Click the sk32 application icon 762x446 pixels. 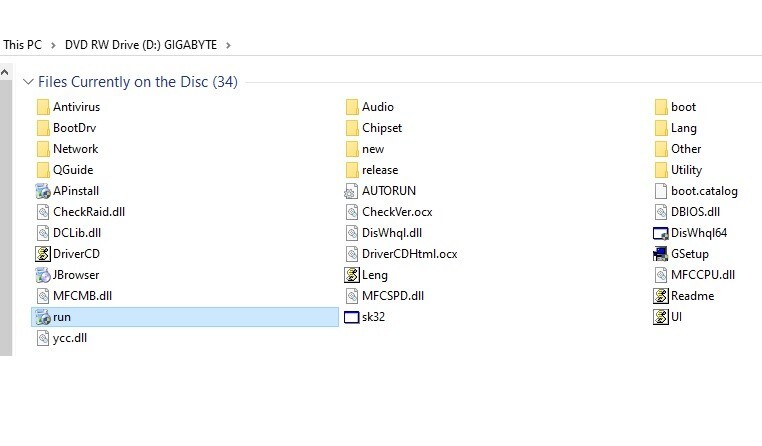pos(351,317)
